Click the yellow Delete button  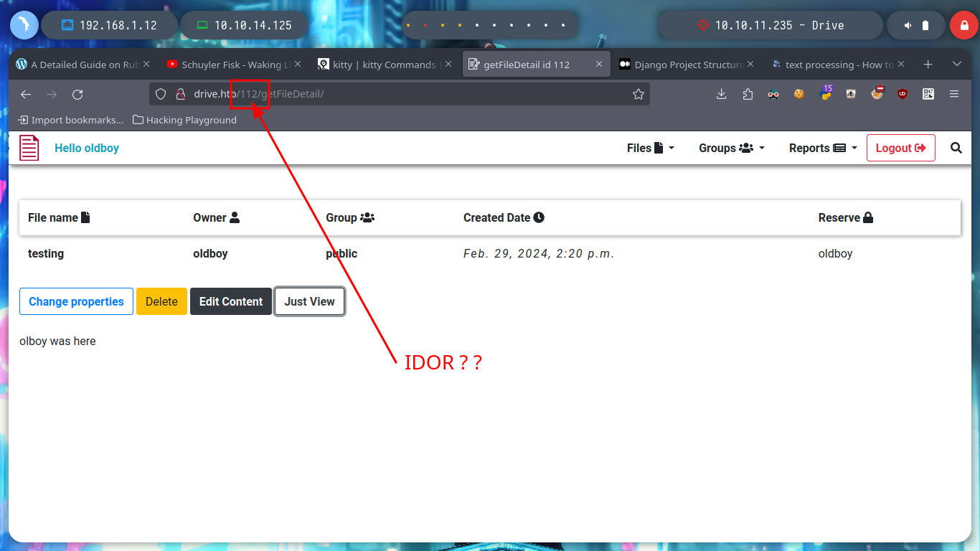point(161,301)
